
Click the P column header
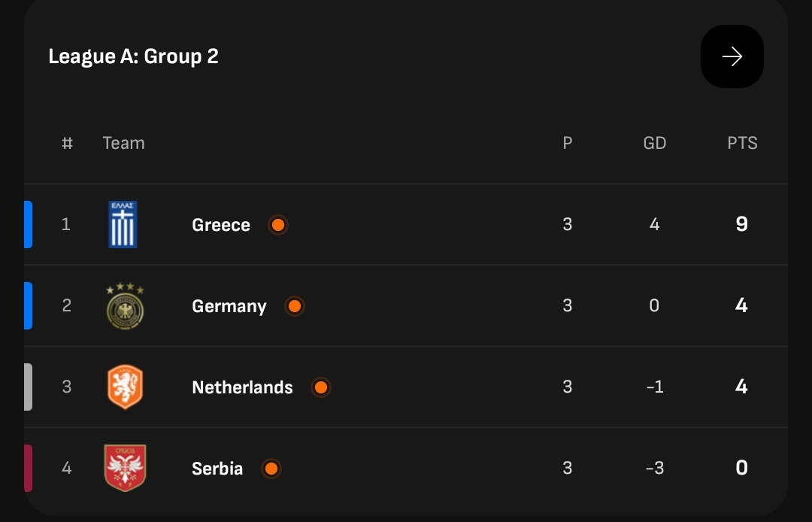[568, 143]
